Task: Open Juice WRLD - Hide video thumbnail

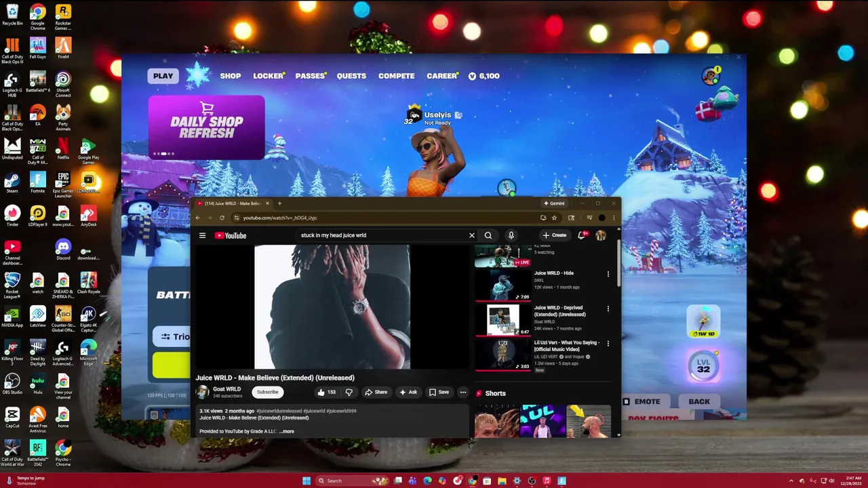Action: click(502, 285)
